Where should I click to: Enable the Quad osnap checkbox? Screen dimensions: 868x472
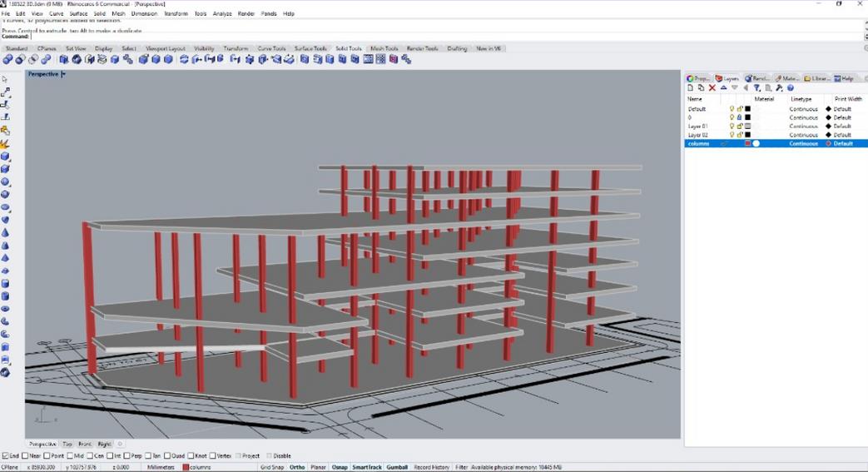[x=167, y=456]
